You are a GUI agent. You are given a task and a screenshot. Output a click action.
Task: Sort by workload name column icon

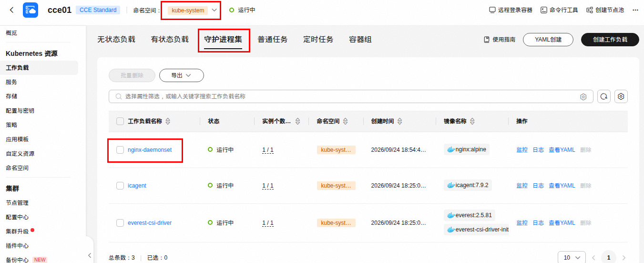pyautogui.click(x=168, y=121)
